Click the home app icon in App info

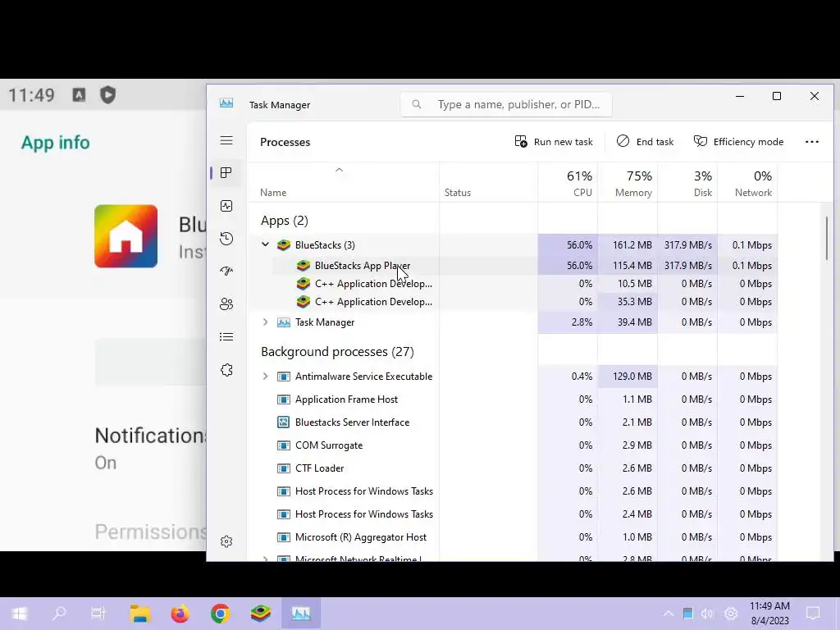coord(126,236)
